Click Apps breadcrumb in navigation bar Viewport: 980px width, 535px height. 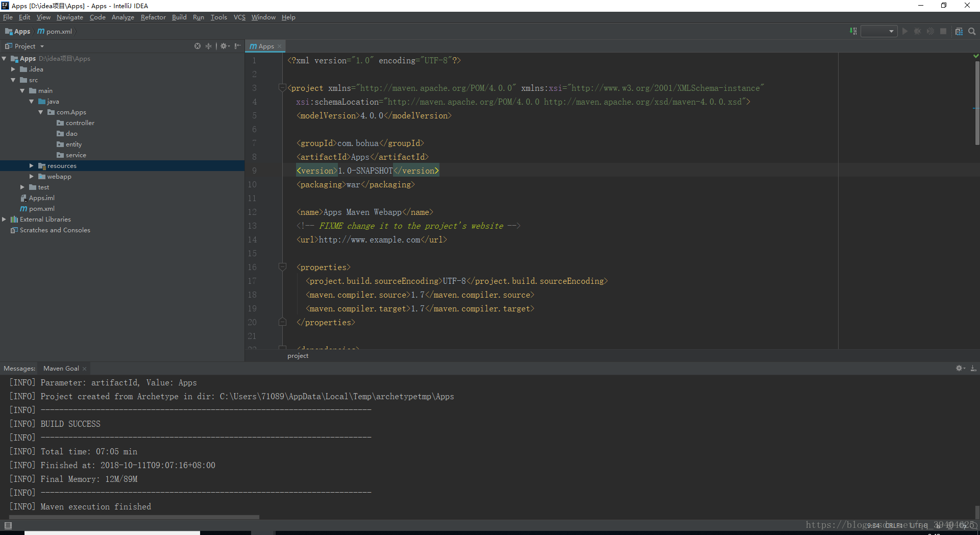coord(18,32)
